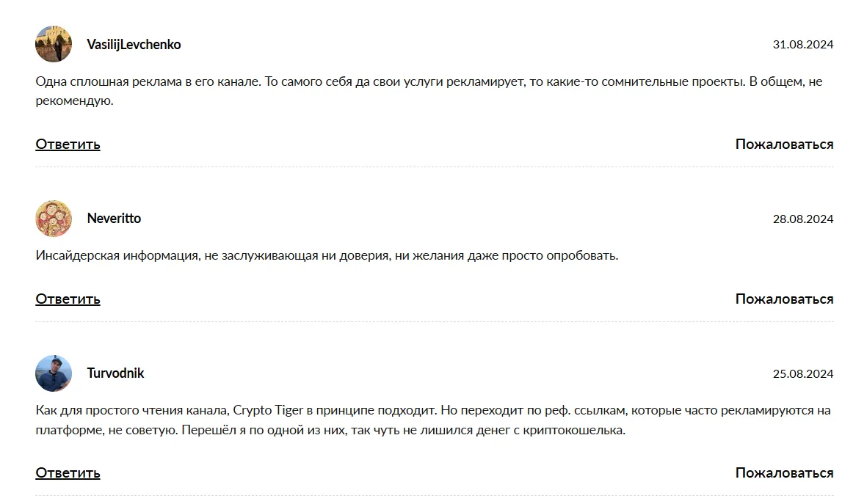Click the word "рекомендую" in the first comment
Screen dimensions: 867x504
tap(73, 101)
